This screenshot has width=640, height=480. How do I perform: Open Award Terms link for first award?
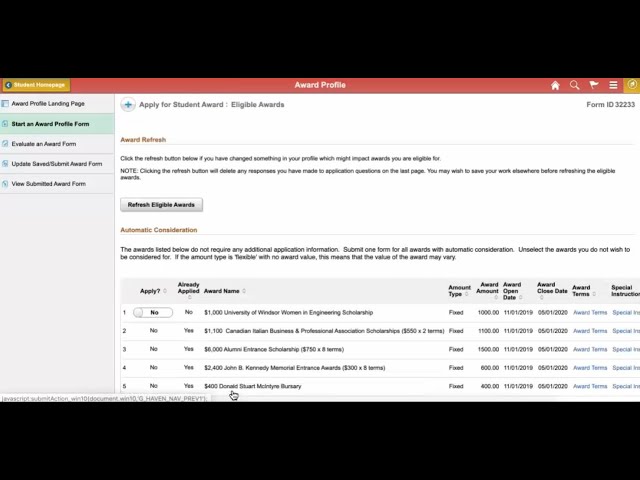[x=589, y=312]
